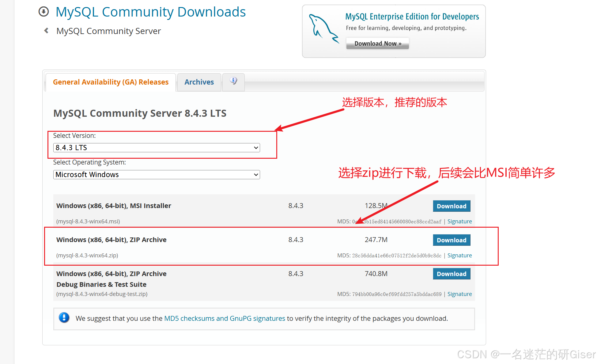
Task: Download the Debug Binaries & Test Suite ZIP
Action: tap(452, 274)
